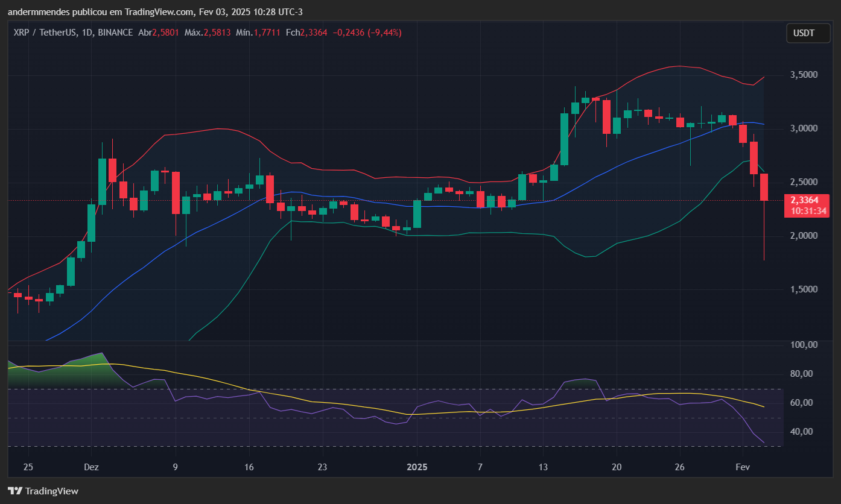
Task: Click the 3,5000 price axis label
Action: [x=804, y=75]
